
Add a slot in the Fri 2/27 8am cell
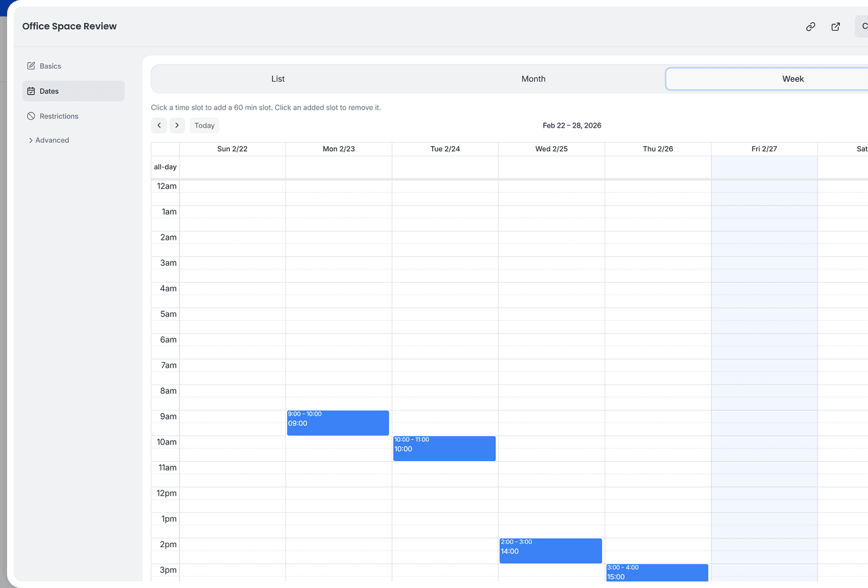pos(764,397)
